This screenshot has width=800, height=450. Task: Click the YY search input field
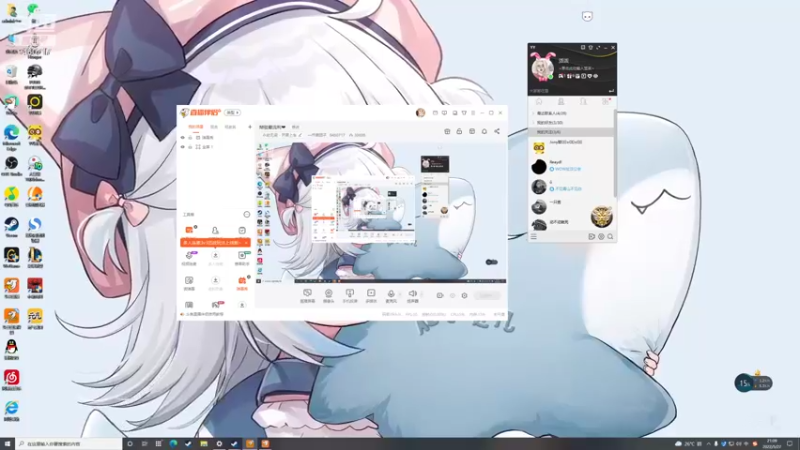(x=568, y=91)
